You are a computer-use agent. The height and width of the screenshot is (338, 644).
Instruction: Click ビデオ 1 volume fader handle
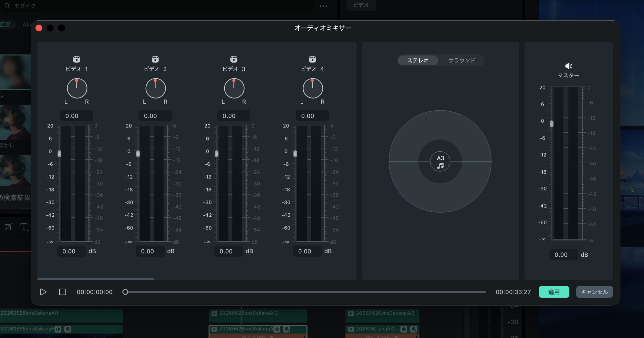[x=59, y=154]
